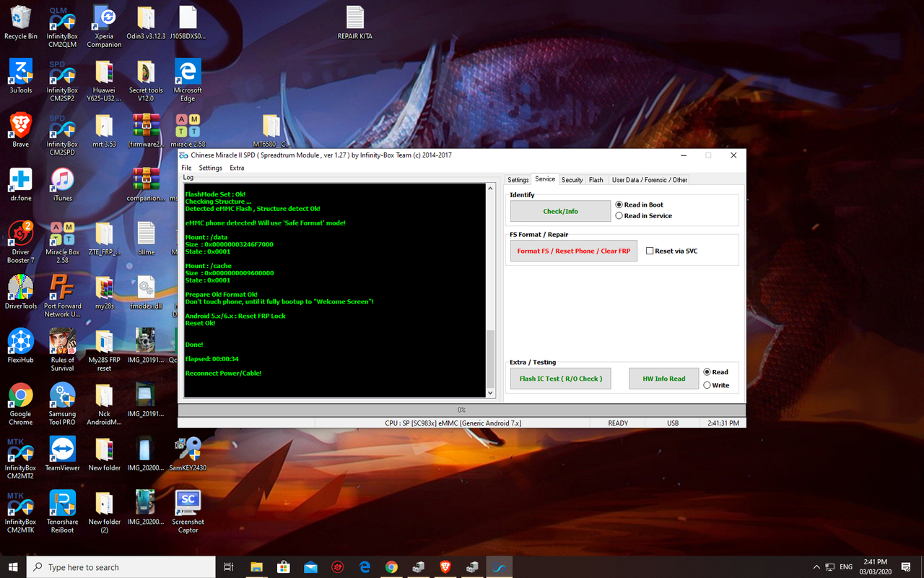
Task: Open Huawei Y625-U32 folder icon
Action: coord(104,81)
